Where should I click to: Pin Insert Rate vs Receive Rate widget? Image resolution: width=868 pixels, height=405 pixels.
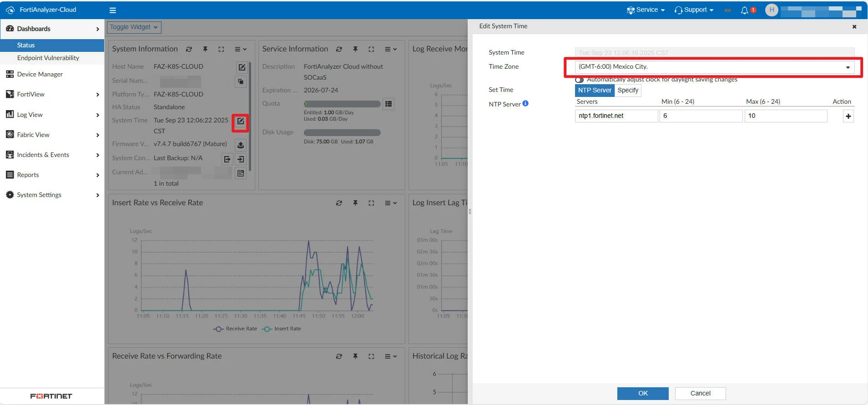click(x=355, y=203)
